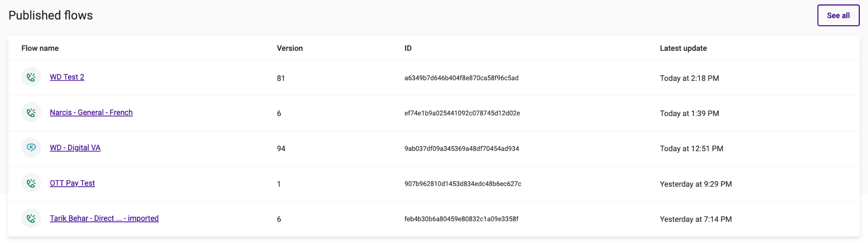Viewport: 868px width, 243px height.
Task: Click the Latest update column header
Action: click(683, 48)
